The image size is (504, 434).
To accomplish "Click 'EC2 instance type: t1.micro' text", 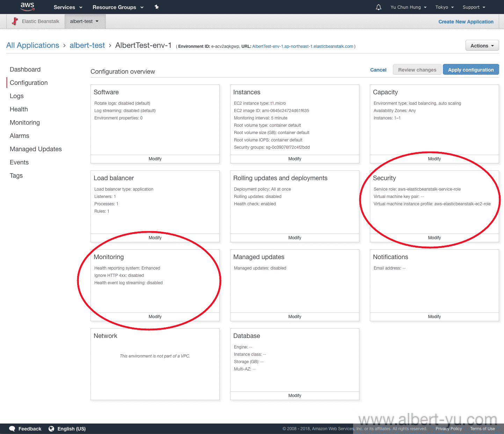I will pos(260,103).
